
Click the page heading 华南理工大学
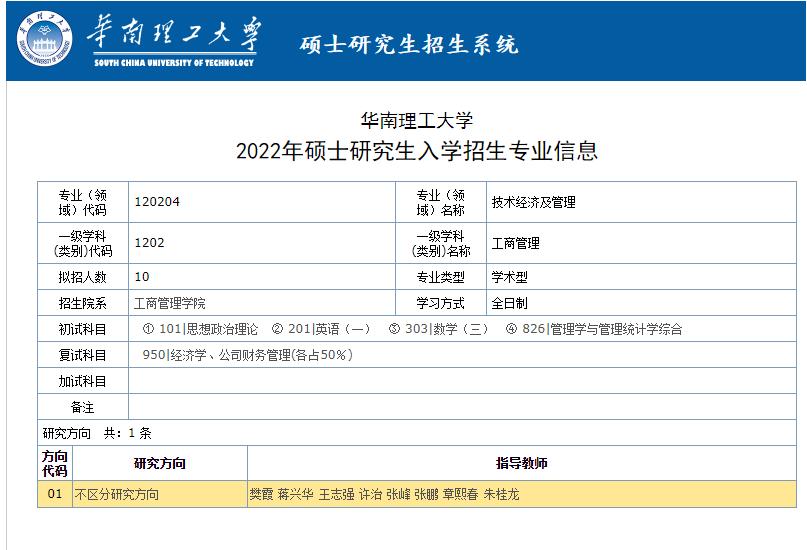[x=416, y=120]
